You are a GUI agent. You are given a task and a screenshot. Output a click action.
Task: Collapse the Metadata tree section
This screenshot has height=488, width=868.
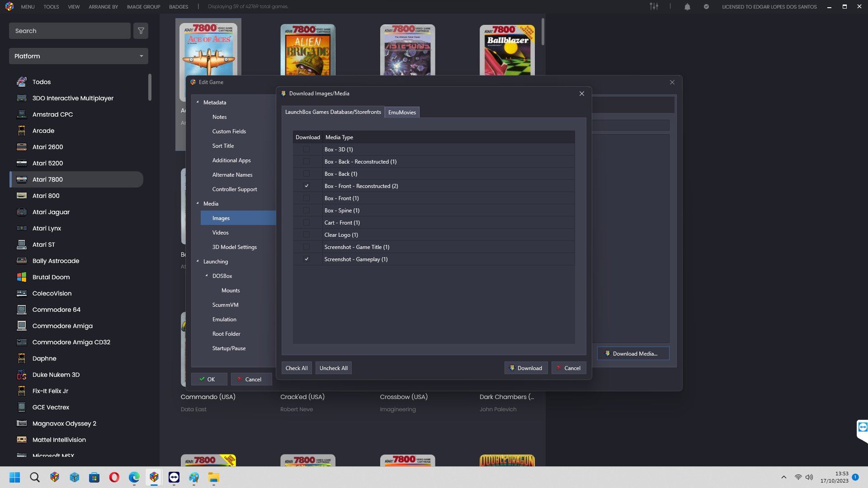[198, 102]
